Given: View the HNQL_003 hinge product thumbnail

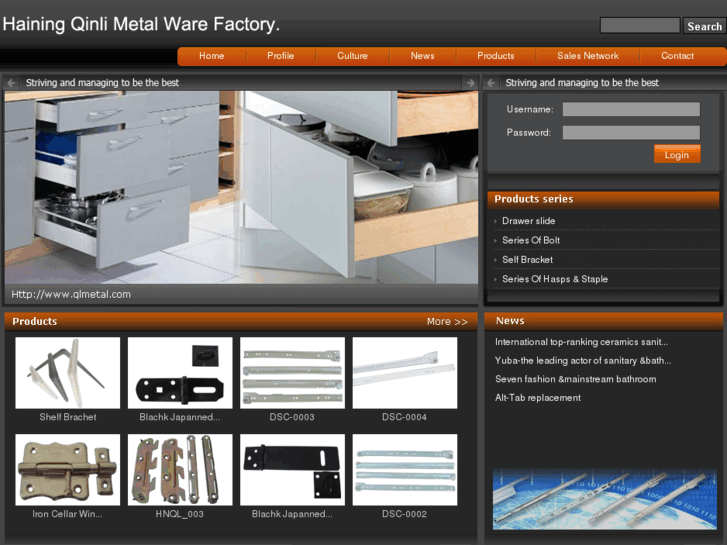Looking at the screenshot, I should [x=180, y=470].
